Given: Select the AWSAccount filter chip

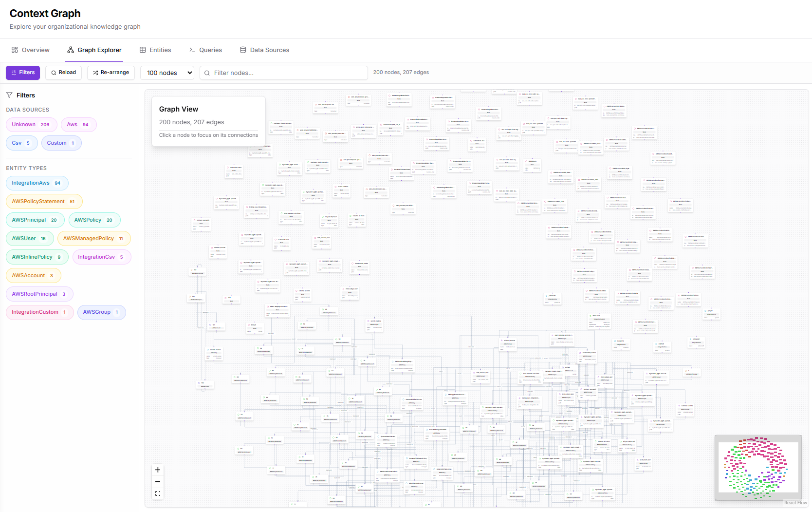Looking at the screenshot, I should (34, 276).
